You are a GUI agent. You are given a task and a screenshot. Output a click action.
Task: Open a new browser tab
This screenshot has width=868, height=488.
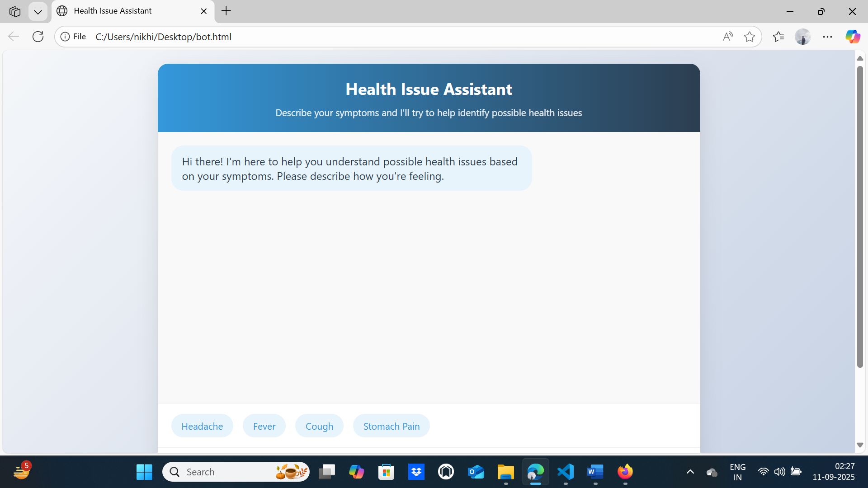226,11
